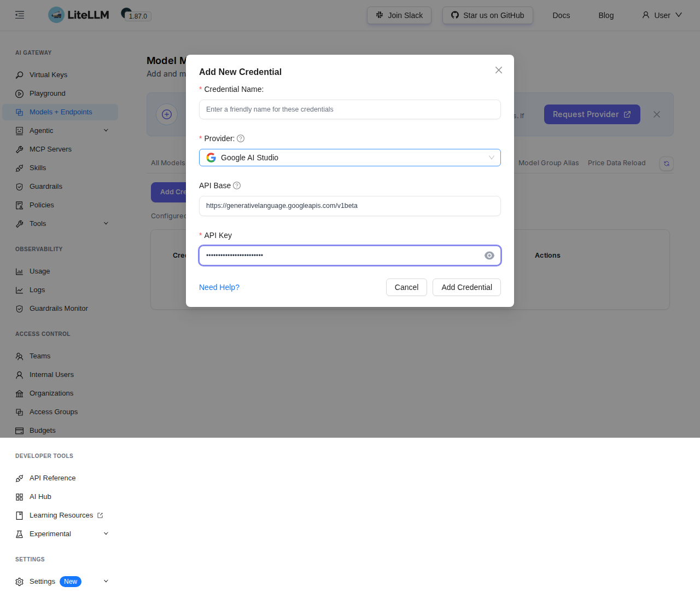Click the Actions column header

[x=547, y=256]
